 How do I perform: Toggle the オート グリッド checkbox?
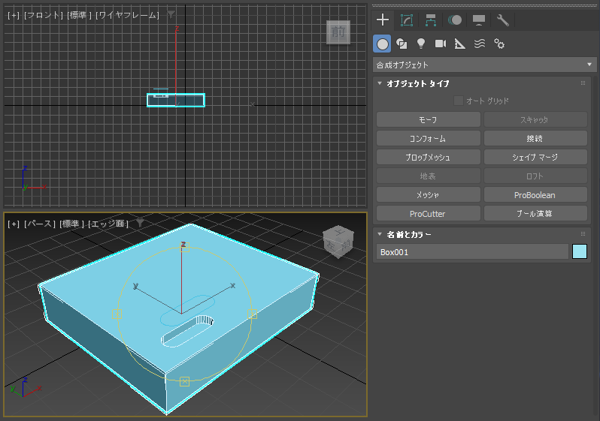click(458, 101)
